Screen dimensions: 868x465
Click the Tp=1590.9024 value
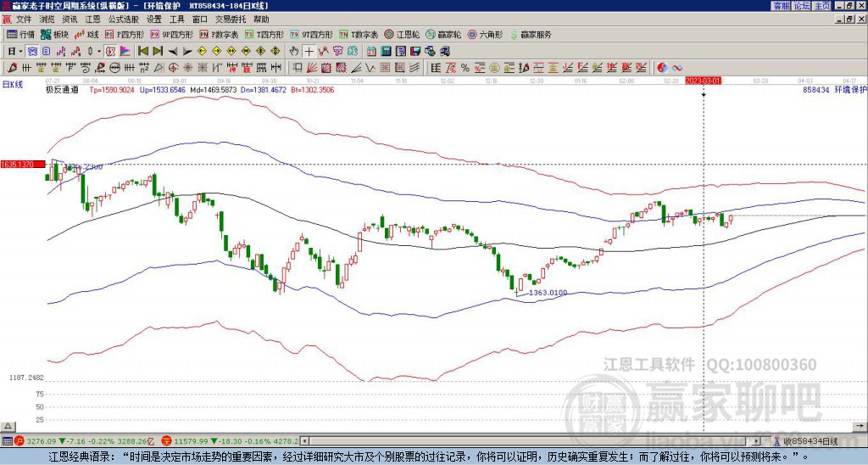pyautogui.click(x=112, y=90)
